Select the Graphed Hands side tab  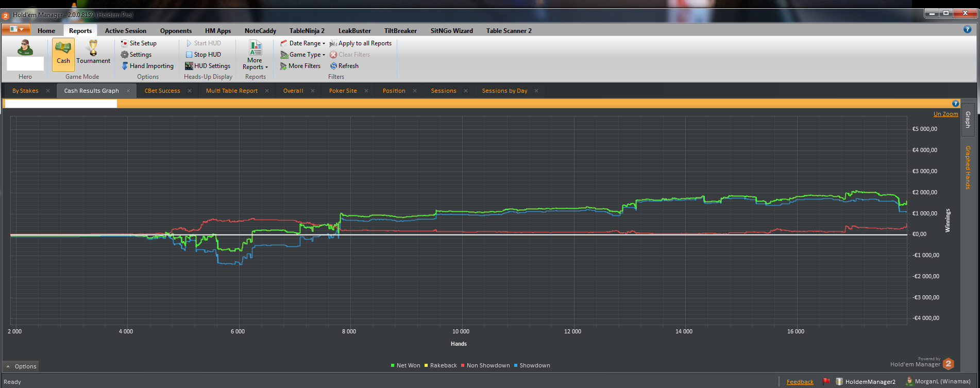pyautogui.click(x=968, y=167)
